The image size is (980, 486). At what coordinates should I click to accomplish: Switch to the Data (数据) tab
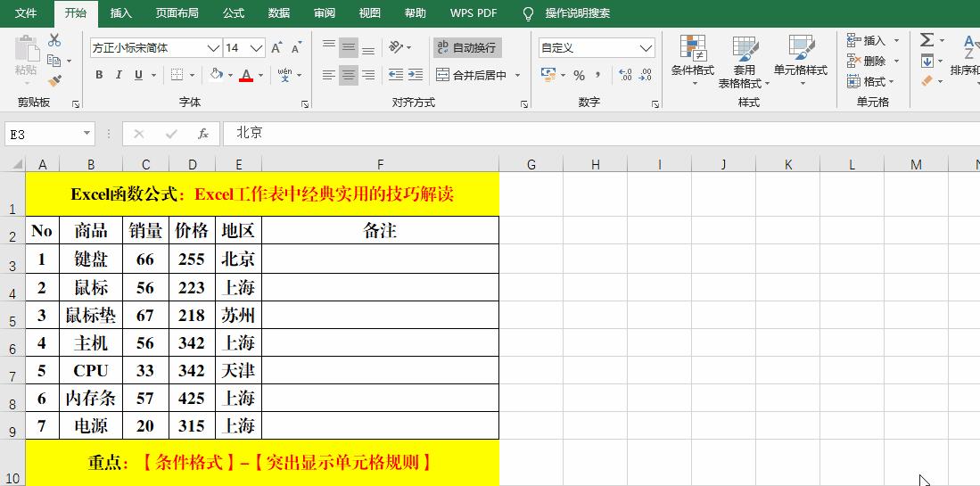coord(278,13)
